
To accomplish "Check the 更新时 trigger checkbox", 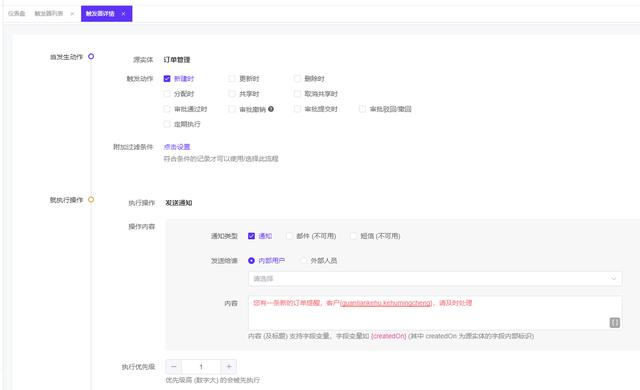I will click(x=232, y=78).
